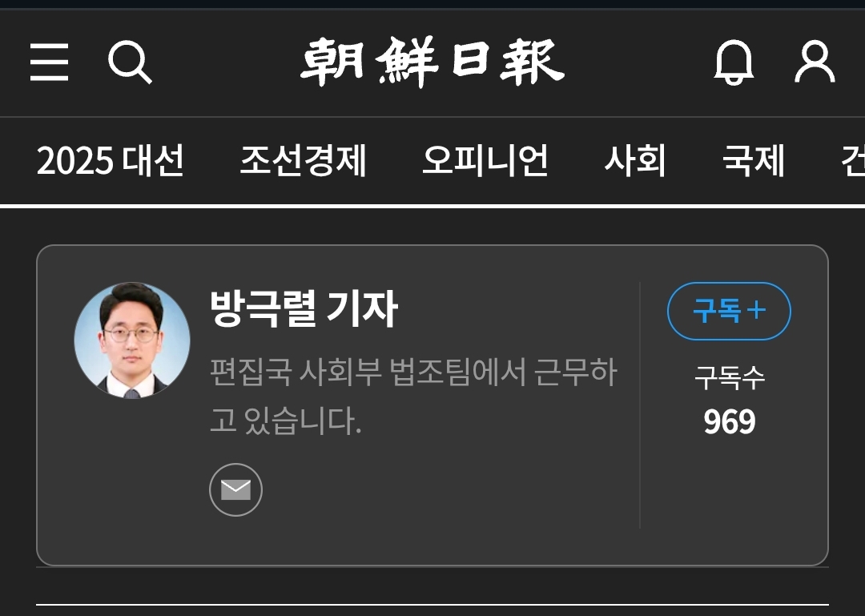The height and width of the screenshot is (616, 865).
Task: Open the 사회 category
Action: click(x=635, y=161)
